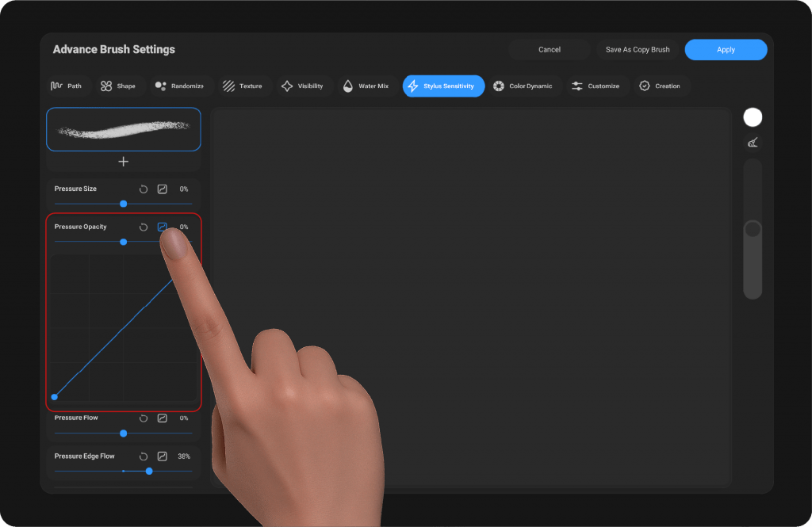Click the Pressure Size slider handle
The height and width of the screenshot is (527, 812).
(124, 204)
